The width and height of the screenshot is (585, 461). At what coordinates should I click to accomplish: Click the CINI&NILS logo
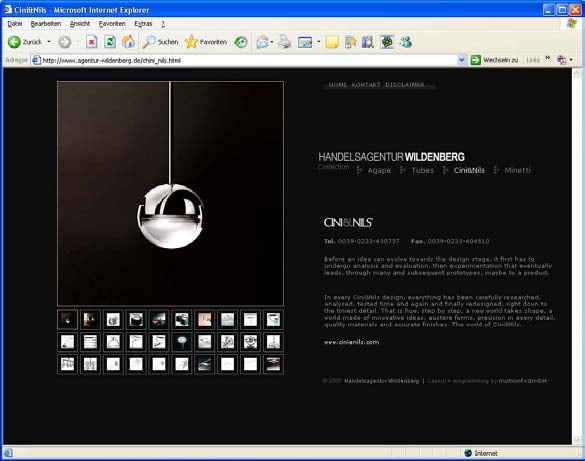pyautogui.click(x=348, y=223)
